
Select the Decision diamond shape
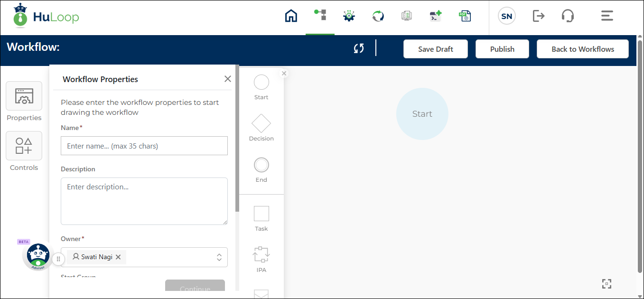click(x=261, y=124)
